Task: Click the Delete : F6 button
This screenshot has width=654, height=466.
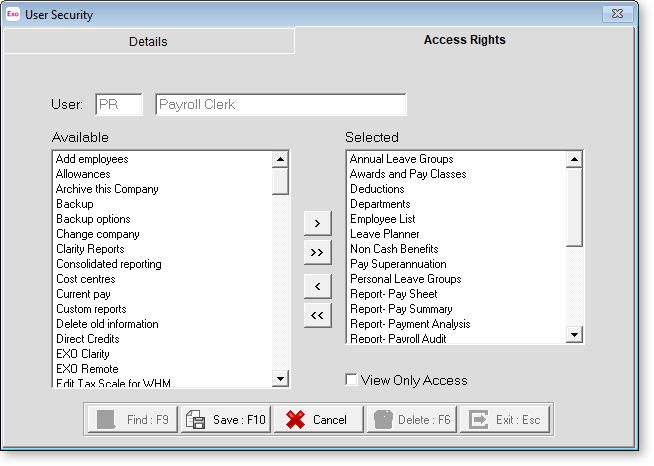Action: [411, 420]
